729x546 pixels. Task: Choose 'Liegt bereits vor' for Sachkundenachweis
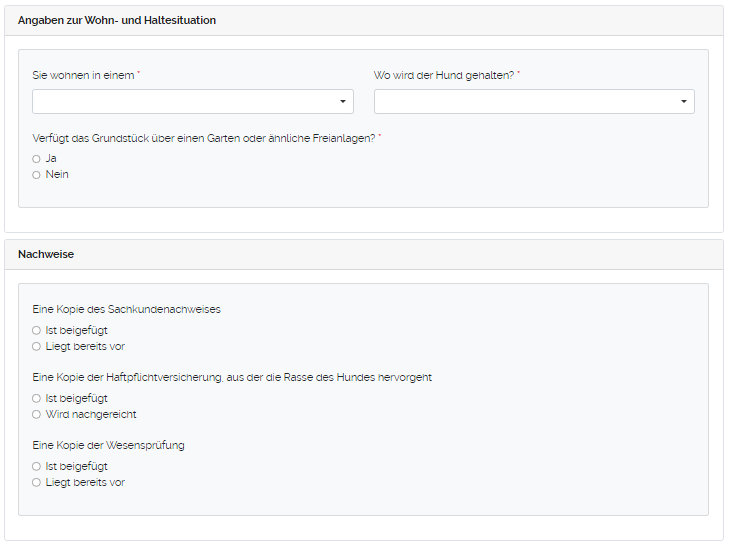tap(37, 347)
